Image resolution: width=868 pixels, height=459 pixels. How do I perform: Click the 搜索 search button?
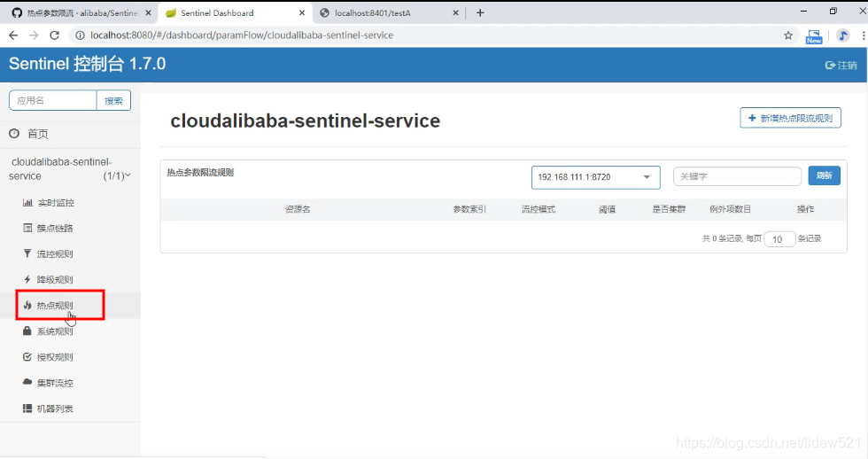coord(113,100)
